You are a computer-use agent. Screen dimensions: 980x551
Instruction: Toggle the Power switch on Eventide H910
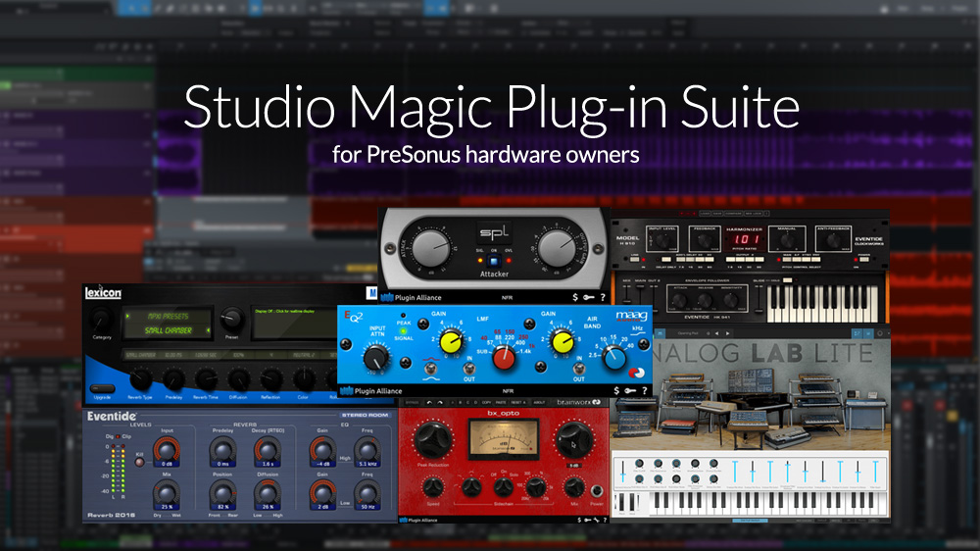864,259
